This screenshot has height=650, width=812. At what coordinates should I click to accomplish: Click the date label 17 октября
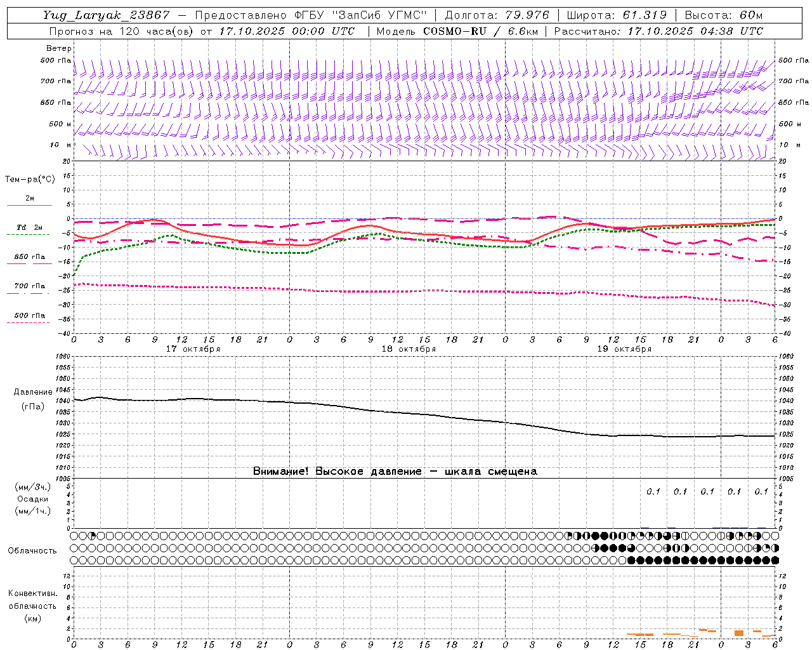(x=193, y=349)
